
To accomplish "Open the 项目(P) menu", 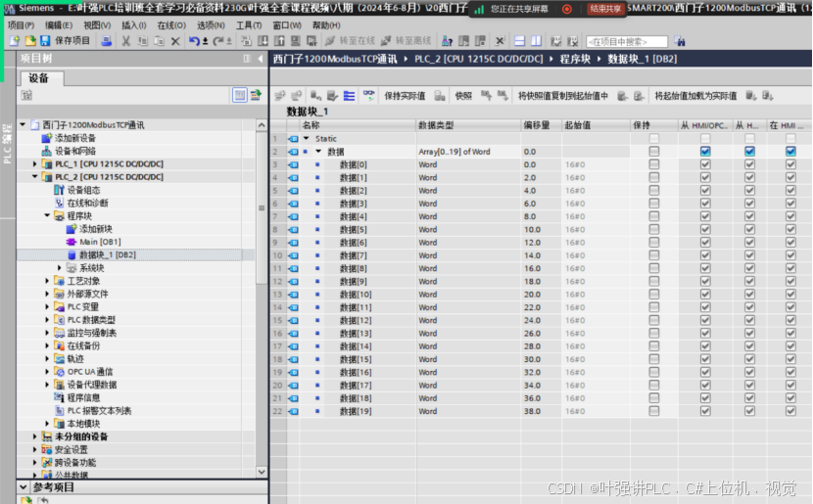I will 21,24.
